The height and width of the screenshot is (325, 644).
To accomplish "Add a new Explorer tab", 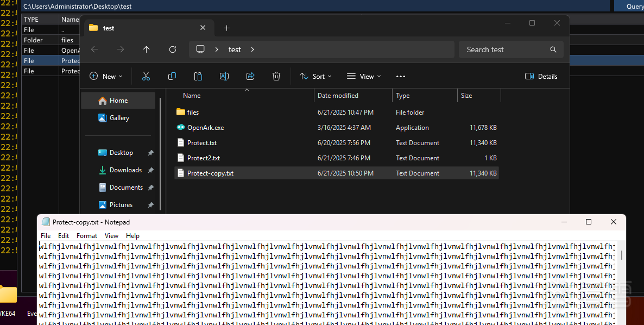I will (227, 28).
